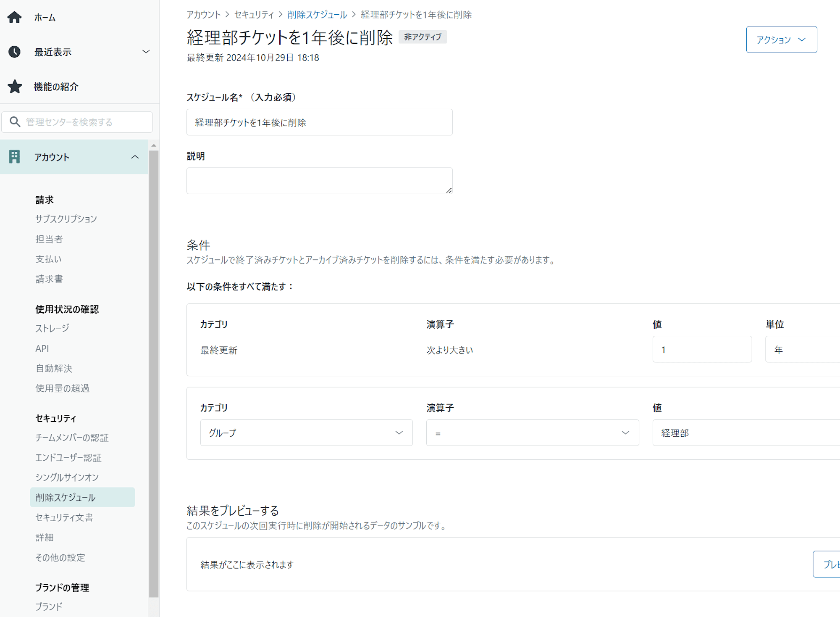
Task: Open 機能の紹介 in sidebar
Action: (x=56, y=87)
